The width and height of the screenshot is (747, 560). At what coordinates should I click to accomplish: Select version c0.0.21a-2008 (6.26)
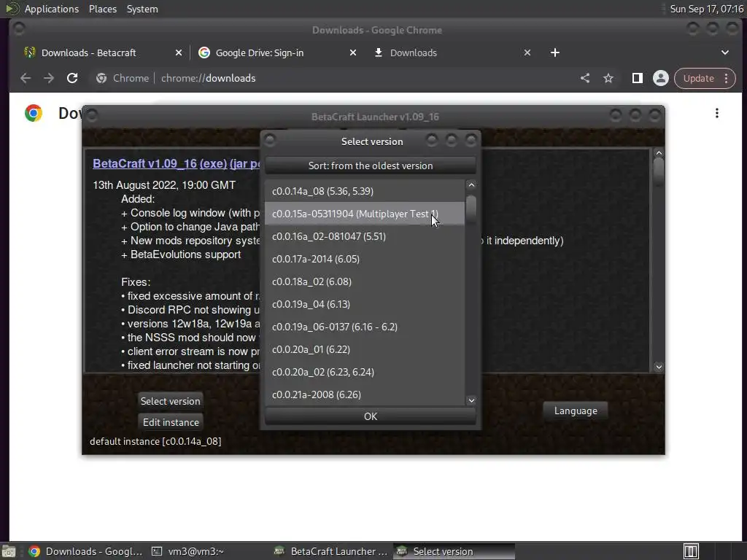[365, 394]
